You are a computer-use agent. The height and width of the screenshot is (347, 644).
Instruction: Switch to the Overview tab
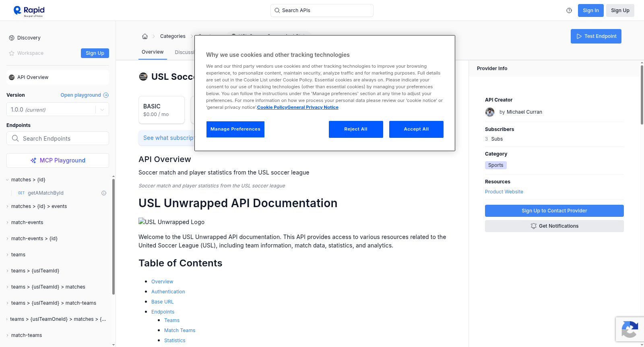153,52
